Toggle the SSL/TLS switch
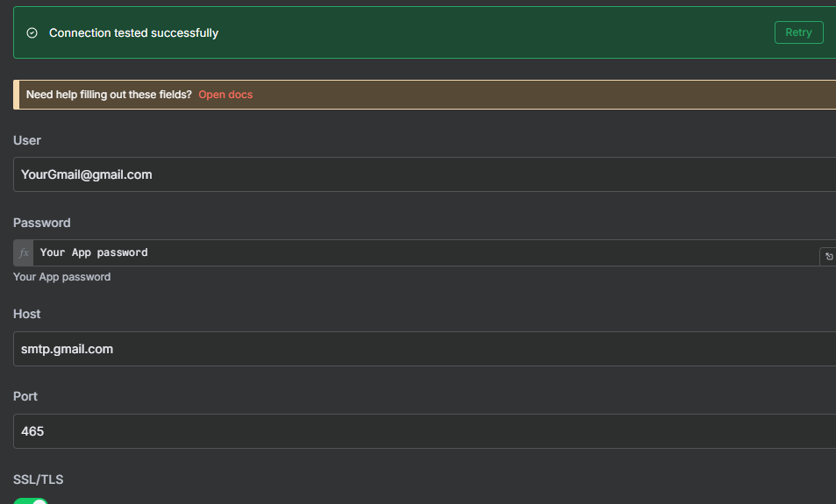836x504 pixels. [x=31, y=501]
